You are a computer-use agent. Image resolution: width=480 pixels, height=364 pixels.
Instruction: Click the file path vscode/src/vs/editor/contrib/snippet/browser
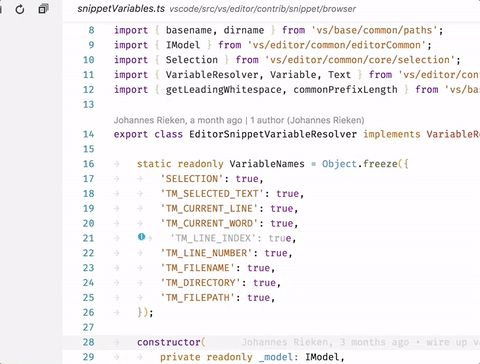click(x=263, y=9)
